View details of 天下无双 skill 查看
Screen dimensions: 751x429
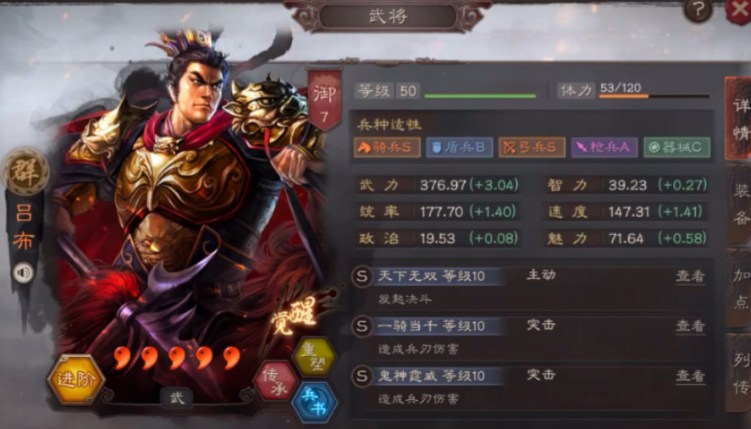click(690, 276)
